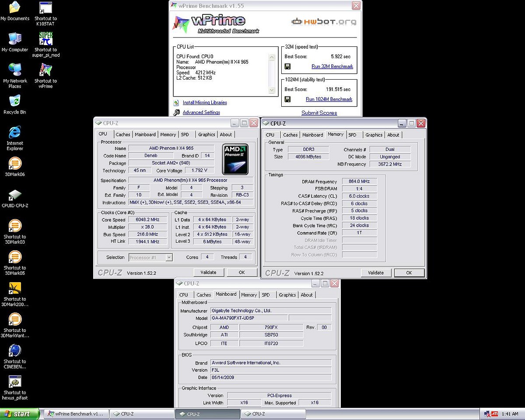
Task: Click the GA-MA790FXT-UD5P model field
Action: pyautogui.click(x=249, y=318)
